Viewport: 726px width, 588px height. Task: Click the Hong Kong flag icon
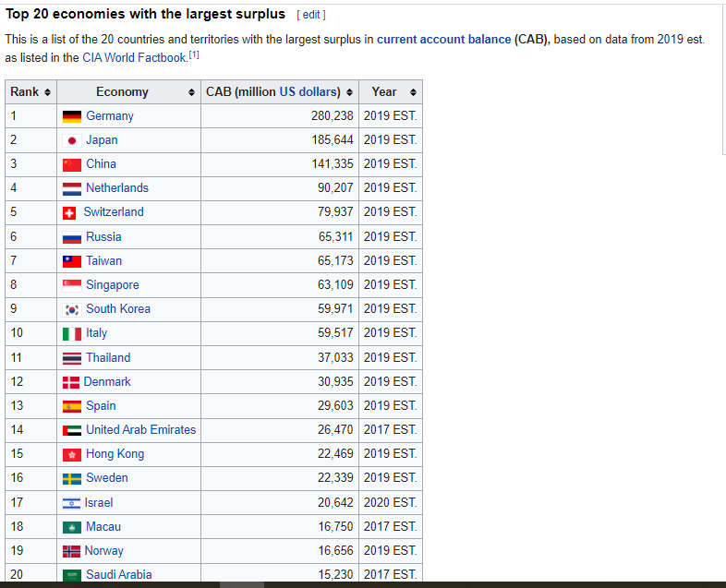pyautogui.click(x=72, y=454)
